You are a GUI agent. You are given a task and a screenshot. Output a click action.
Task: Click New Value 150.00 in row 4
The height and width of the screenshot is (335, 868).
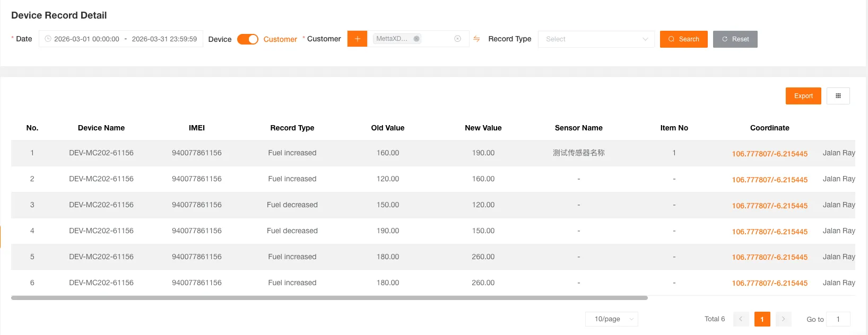tap(483, 231)
